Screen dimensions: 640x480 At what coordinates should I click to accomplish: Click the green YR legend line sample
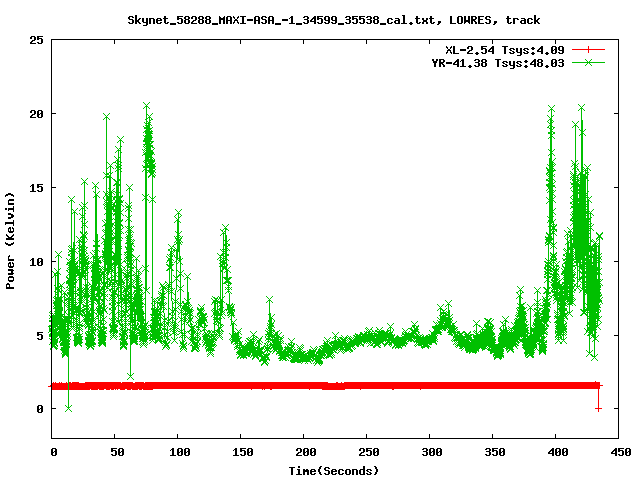(x=588, y=62)
